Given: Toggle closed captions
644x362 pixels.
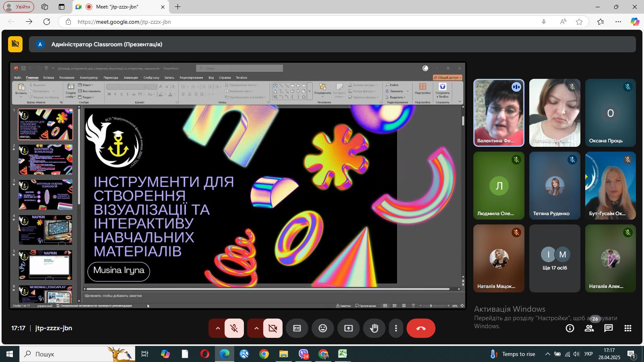Looking at the screenshot, I should 297,328.
